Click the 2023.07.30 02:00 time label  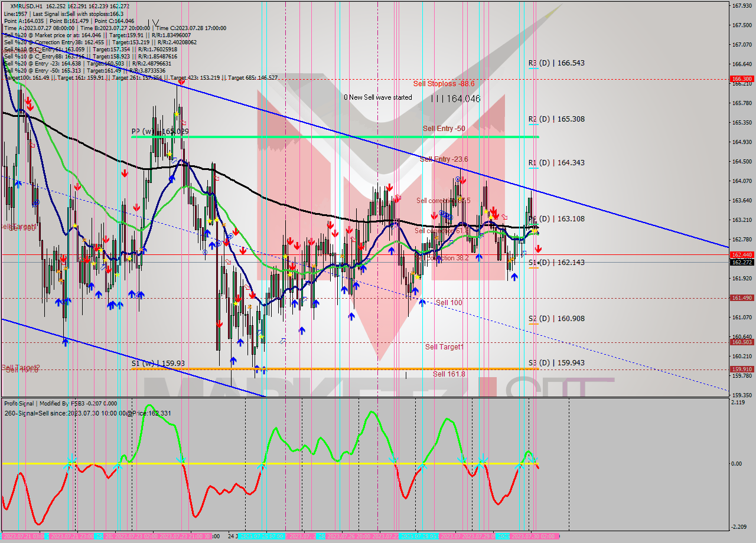(x=533, y=537)
